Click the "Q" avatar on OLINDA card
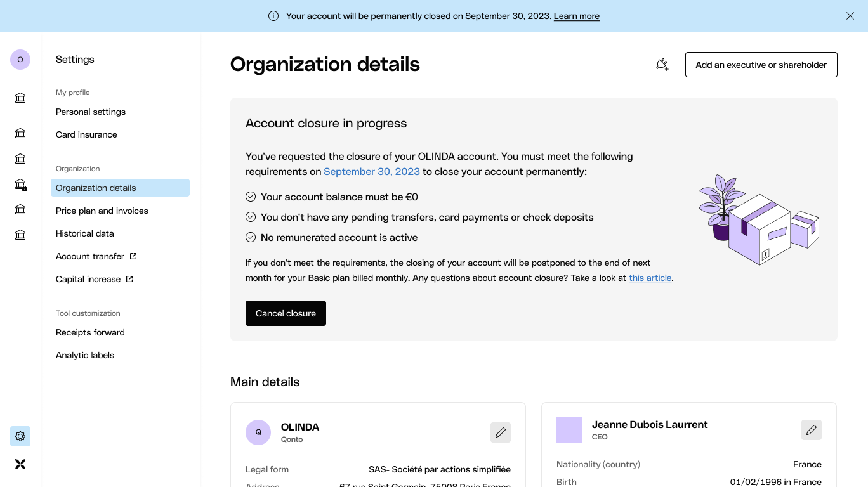The width and height of the screenshot is (868, 487). (x=258, y=432)
